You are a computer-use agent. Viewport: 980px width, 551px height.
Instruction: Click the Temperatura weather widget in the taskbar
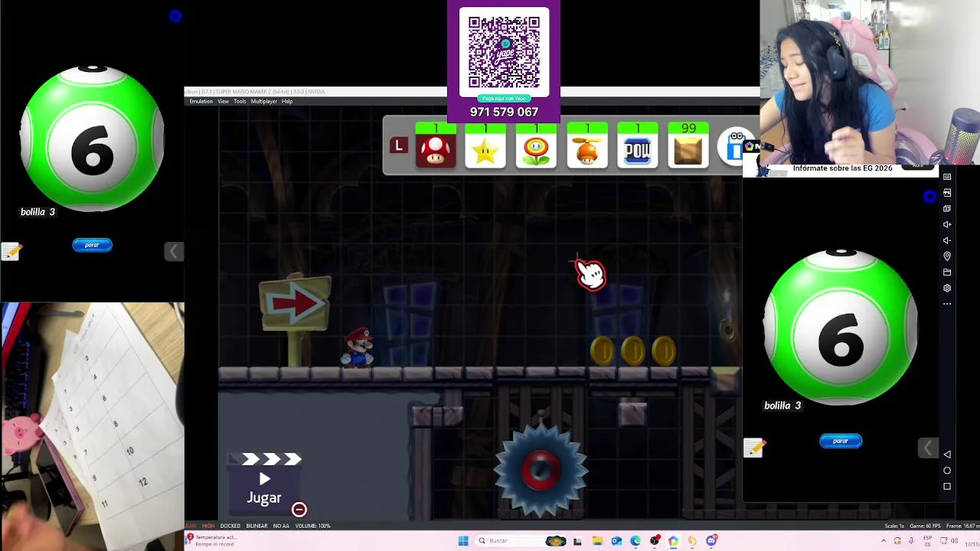(211, 540)
